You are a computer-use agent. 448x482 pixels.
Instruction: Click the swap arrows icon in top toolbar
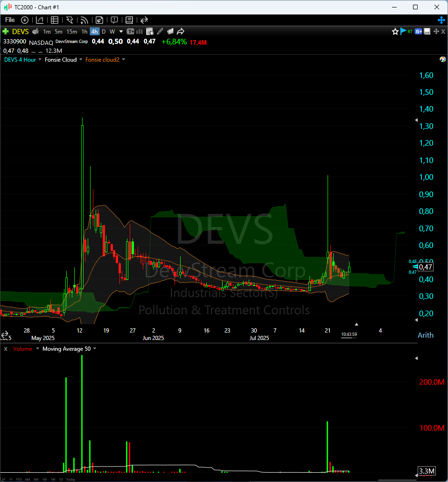click(x=144, y=20)
